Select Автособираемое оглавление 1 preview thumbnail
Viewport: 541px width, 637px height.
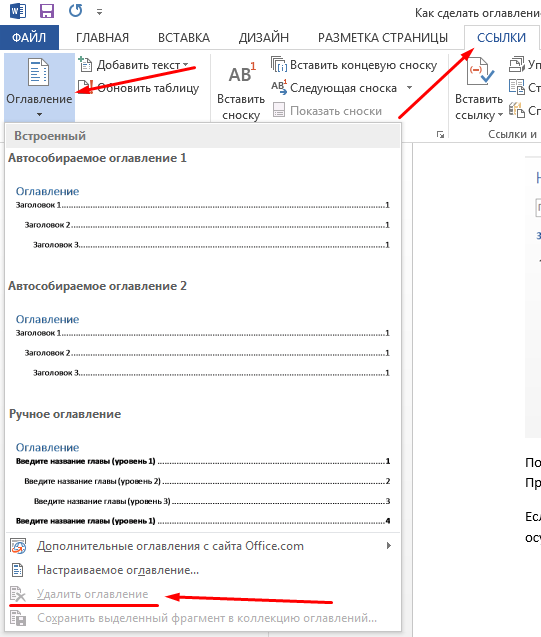point(203,217)
